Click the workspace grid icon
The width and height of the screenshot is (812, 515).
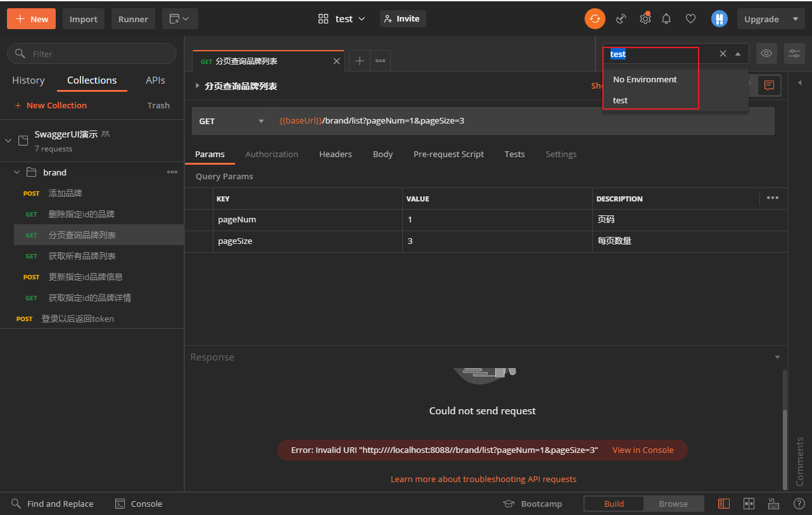323,19
